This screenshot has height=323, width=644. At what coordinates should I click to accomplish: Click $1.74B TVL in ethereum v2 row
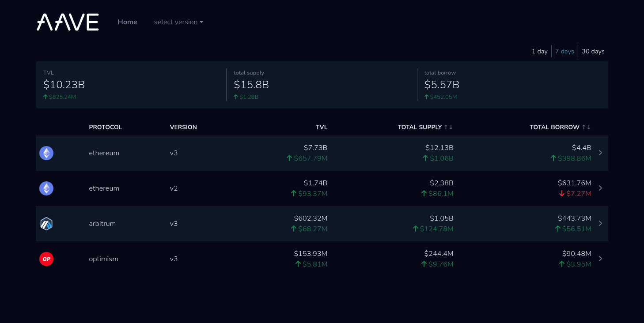[x=315, y=183]
